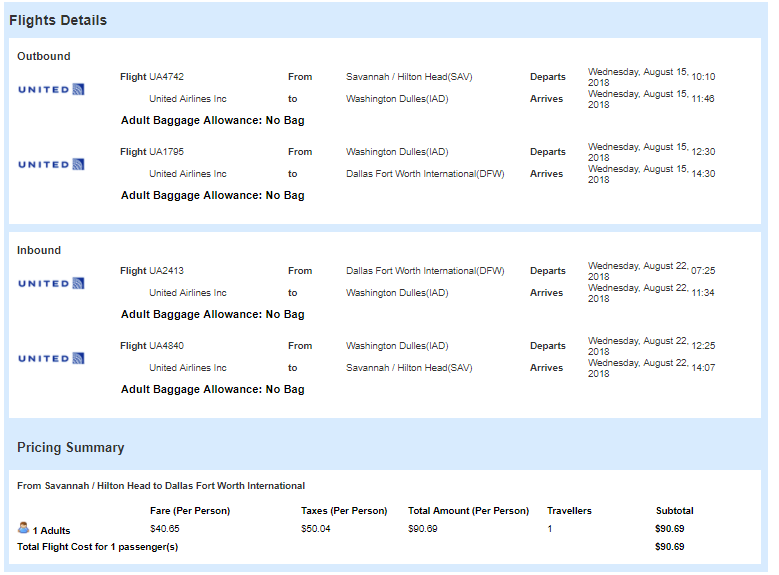Click United Airlines Inc under flight UA4840
The image size is (779, 575).
[x=188, y=368]
